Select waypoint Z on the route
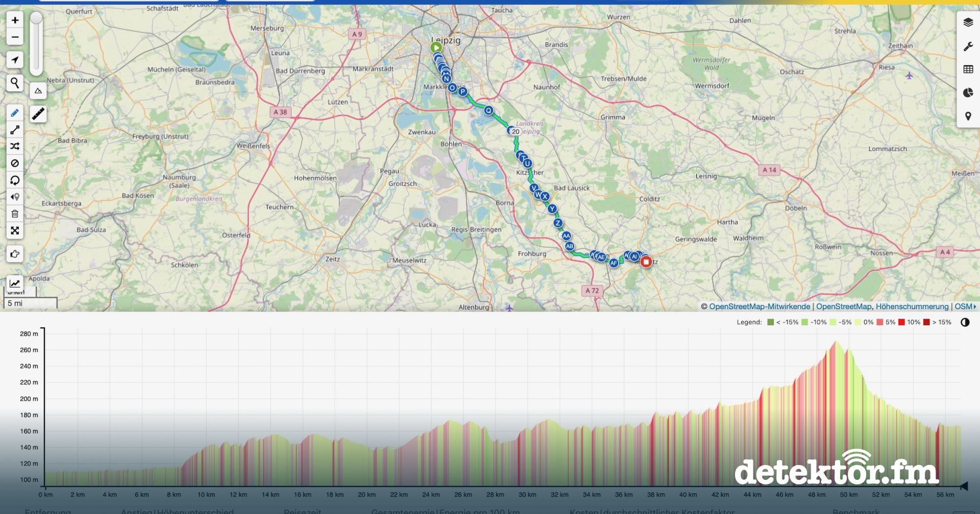The height and width of the screenshot is (514, 980). click(558, 223)
